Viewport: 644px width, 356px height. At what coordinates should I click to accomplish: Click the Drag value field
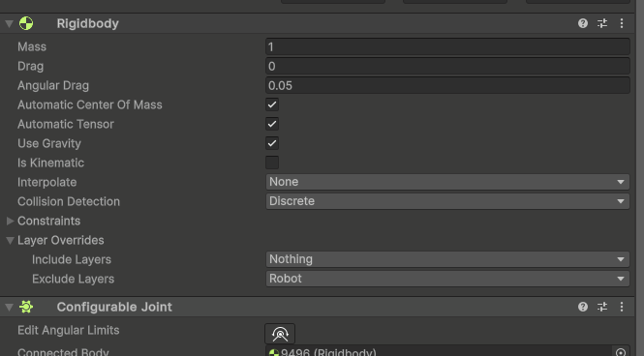(x=447, y=66)
